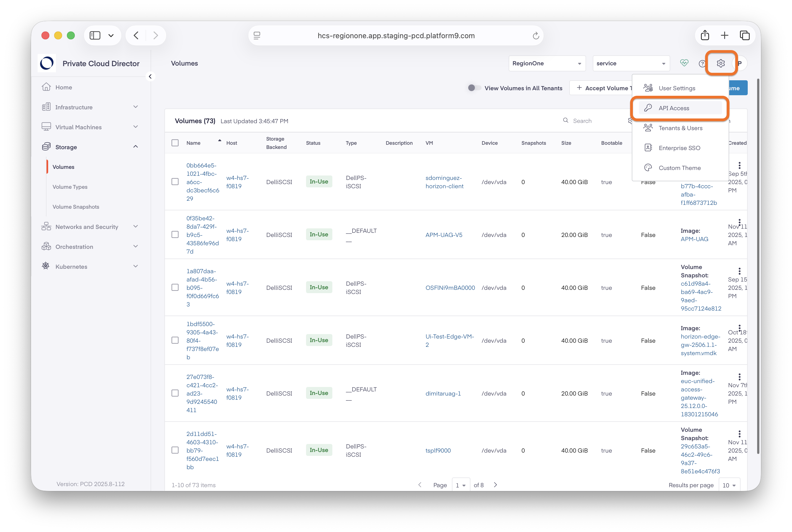Click the Accept Volume Transfer button

[601, 88]
